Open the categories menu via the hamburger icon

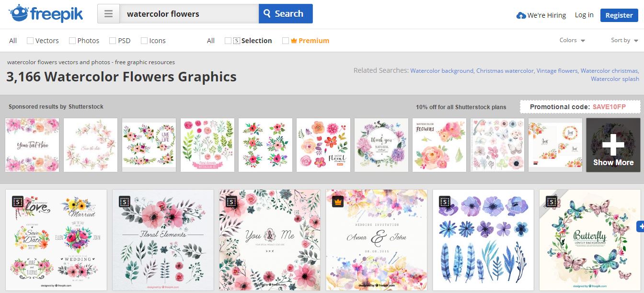pyautogui.click(x=108, y=13)
